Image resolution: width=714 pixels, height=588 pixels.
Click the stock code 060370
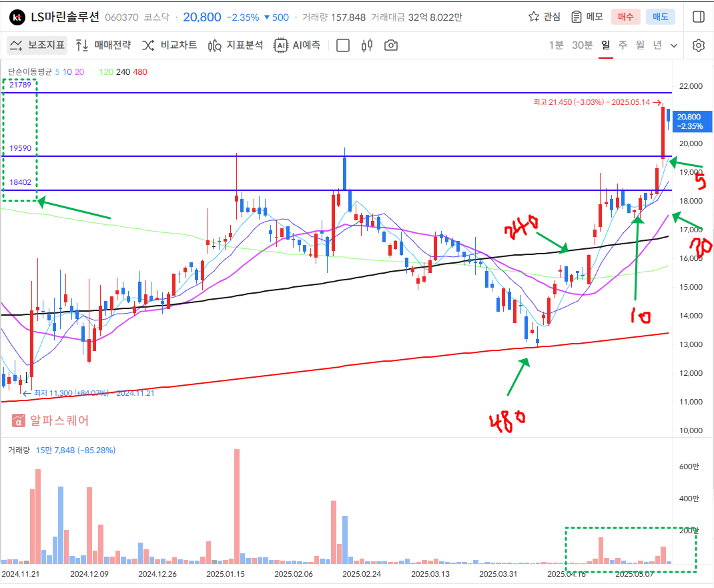121,17
